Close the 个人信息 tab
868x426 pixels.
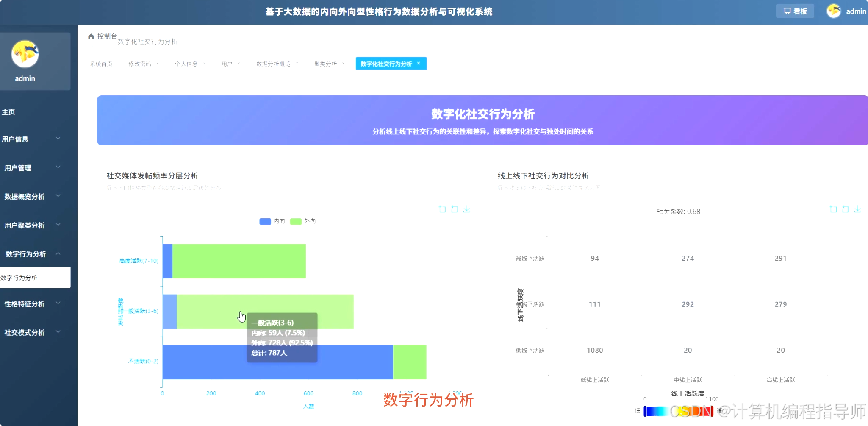204,64
